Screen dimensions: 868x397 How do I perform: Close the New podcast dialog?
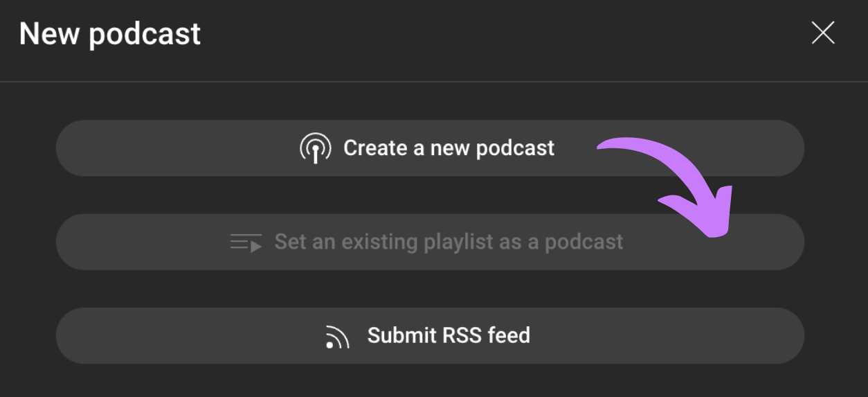point(823,33)
